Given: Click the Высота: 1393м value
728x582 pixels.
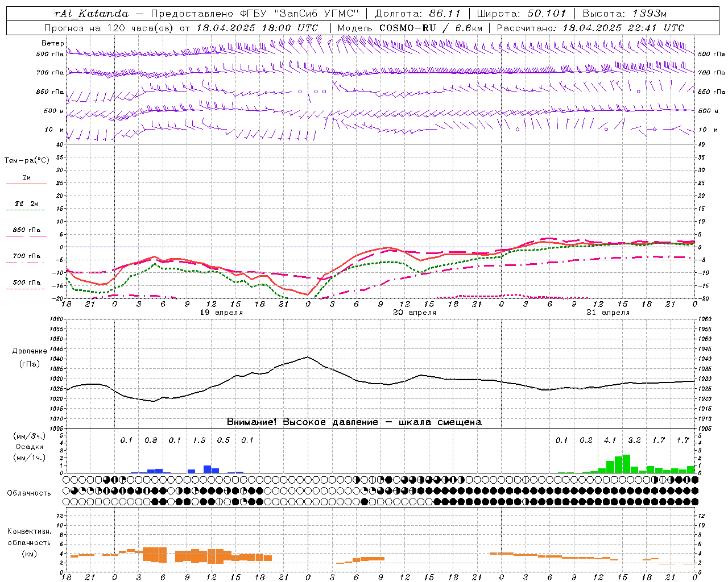Looking at the screenshot, I should pos(624,14).
